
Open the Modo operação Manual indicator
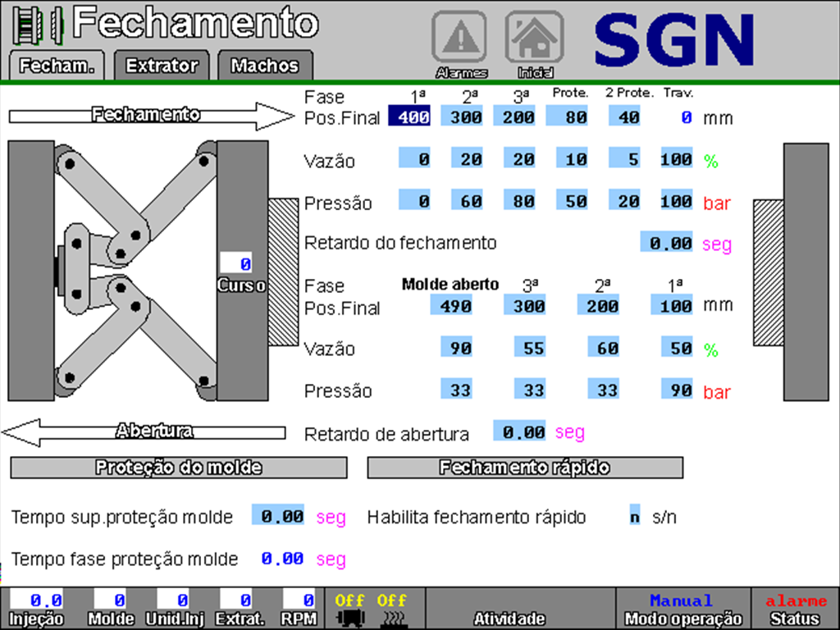pyautogui.click(x=682, y=609)
